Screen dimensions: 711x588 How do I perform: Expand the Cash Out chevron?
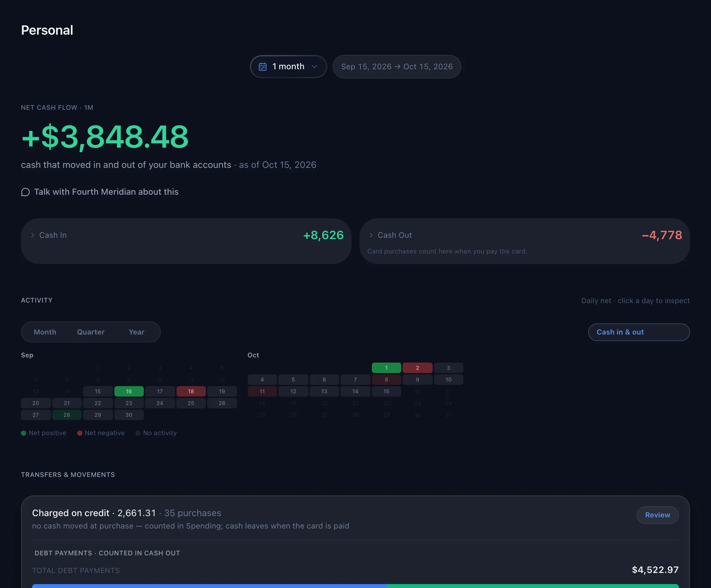pyautogui.click(x=371, y=235)
